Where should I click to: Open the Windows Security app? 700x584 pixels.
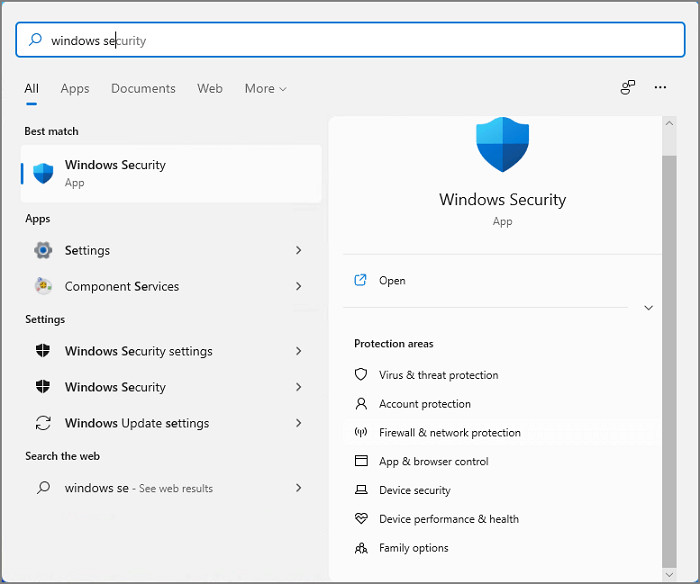pos(392,281)
